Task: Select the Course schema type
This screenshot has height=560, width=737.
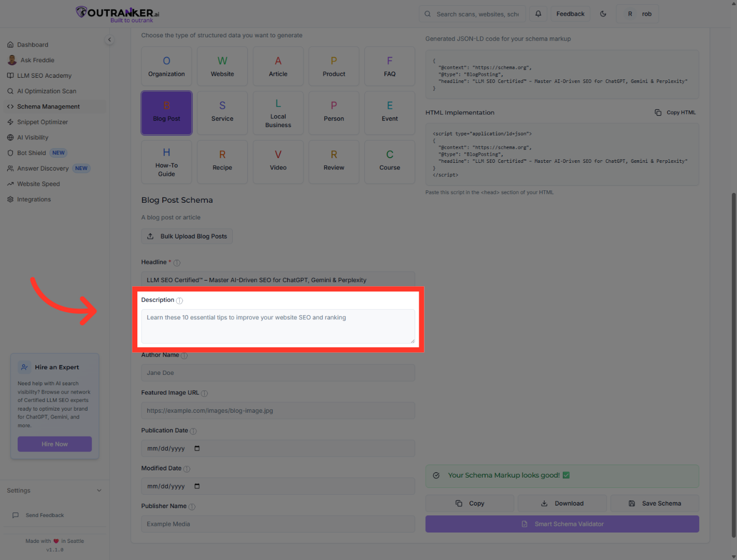Action: tap(390, 162)
